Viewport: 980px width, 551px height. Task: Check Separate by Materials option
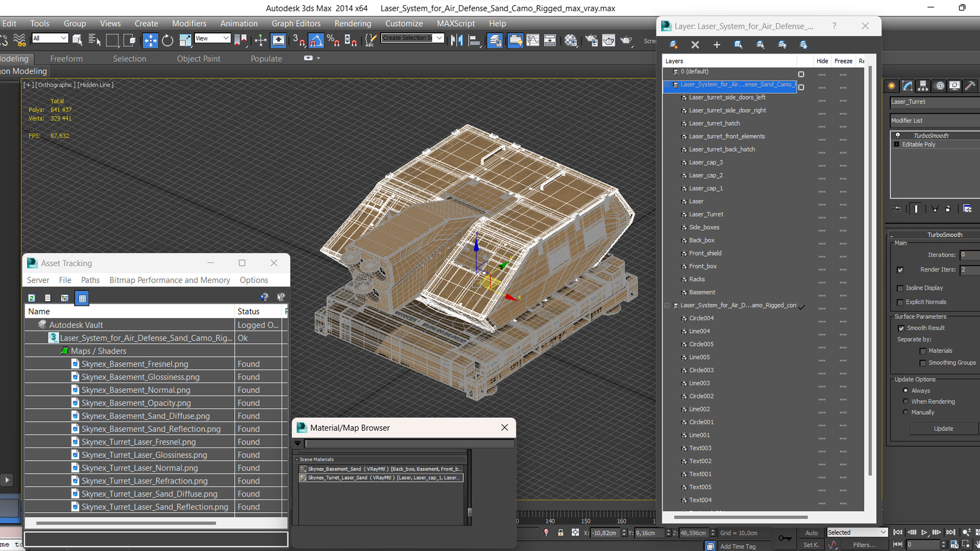923,351
